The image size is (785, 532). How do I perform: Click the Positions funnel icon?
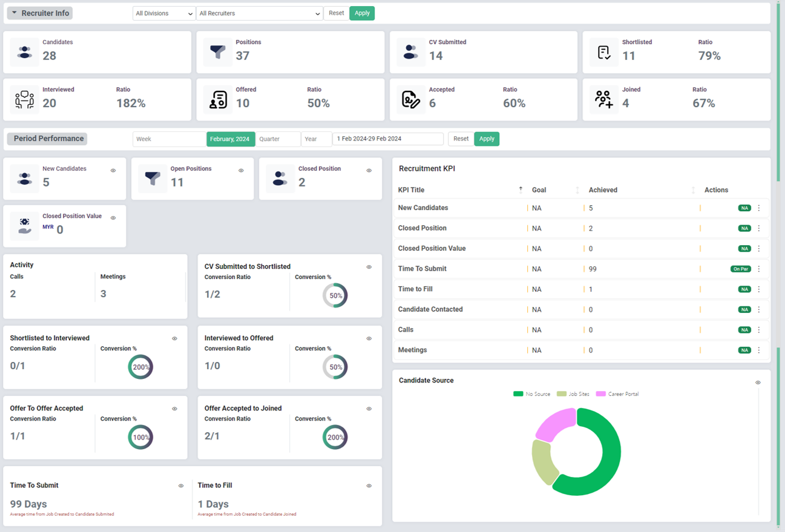click(218, 53)
